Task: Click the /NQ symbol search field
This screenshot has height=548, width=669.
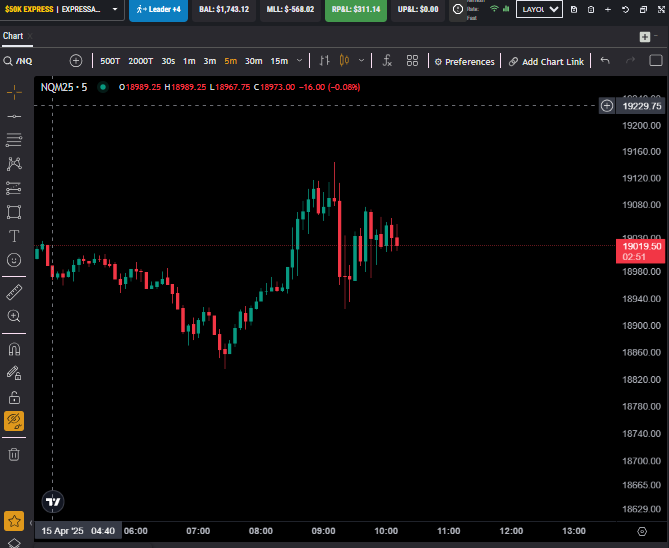Action: [x=23, y=61]
